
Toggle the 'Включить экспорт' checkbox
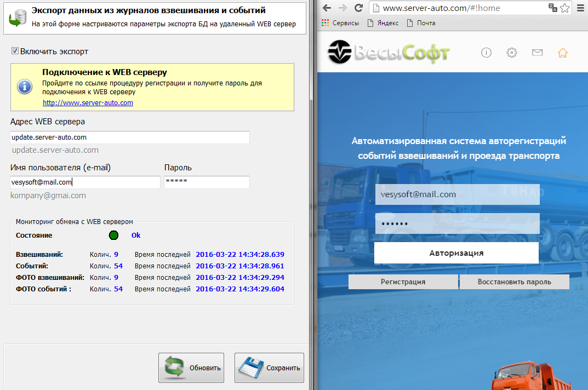click(15, 51)
